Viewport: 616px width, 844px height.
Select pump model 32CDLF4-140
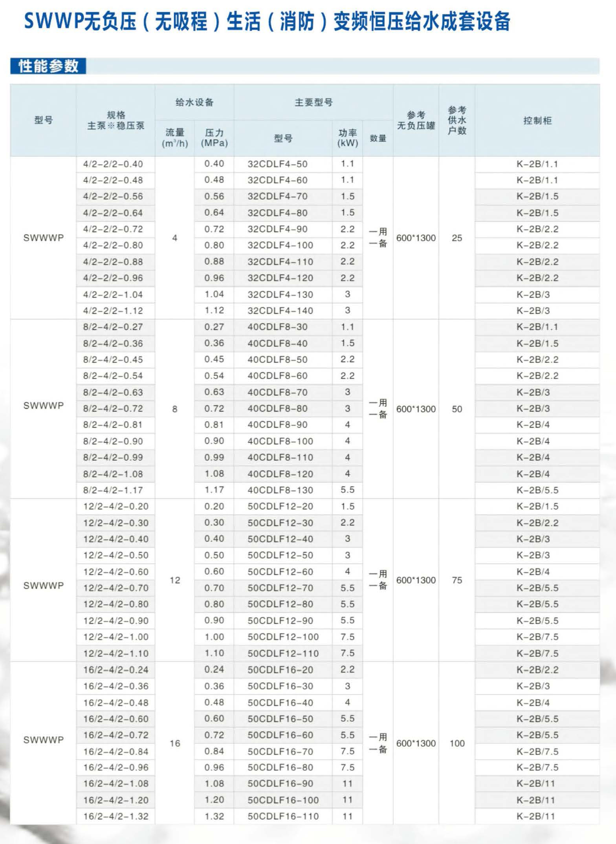pyautogui.click(x=280, y=311)
